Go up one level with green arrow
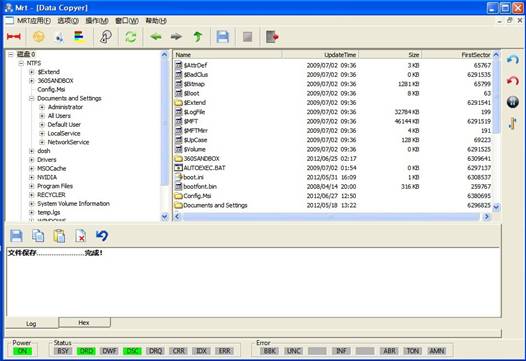The height and width of the screenshot is (361, 526). click(x=198, y=37)
